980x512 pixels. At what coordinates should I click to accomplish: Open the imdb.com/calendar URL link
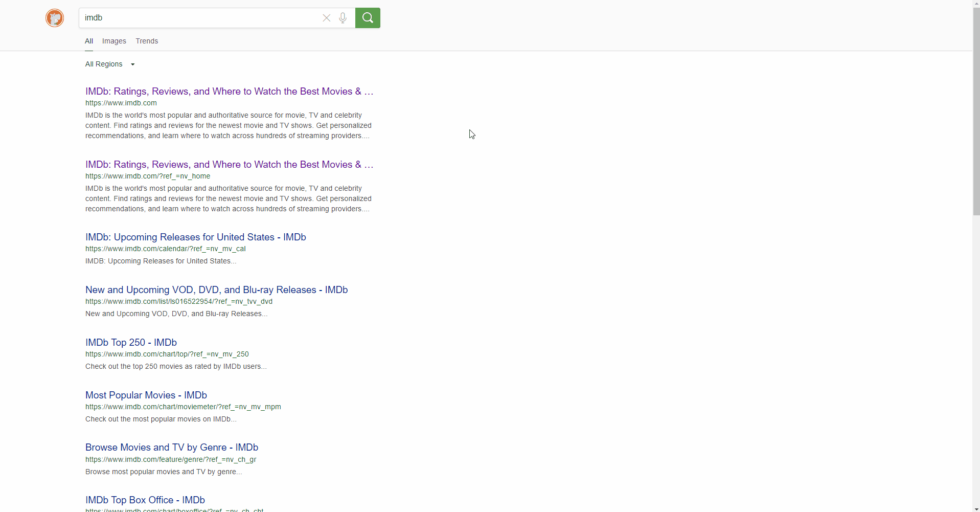tap(166, 249)
